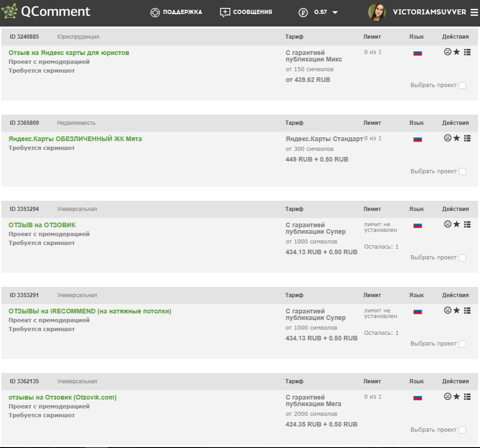Click the С гарантией публикации Микс tariff
Image resolution: width=480 pixels, height=448 pixels.
314,56
